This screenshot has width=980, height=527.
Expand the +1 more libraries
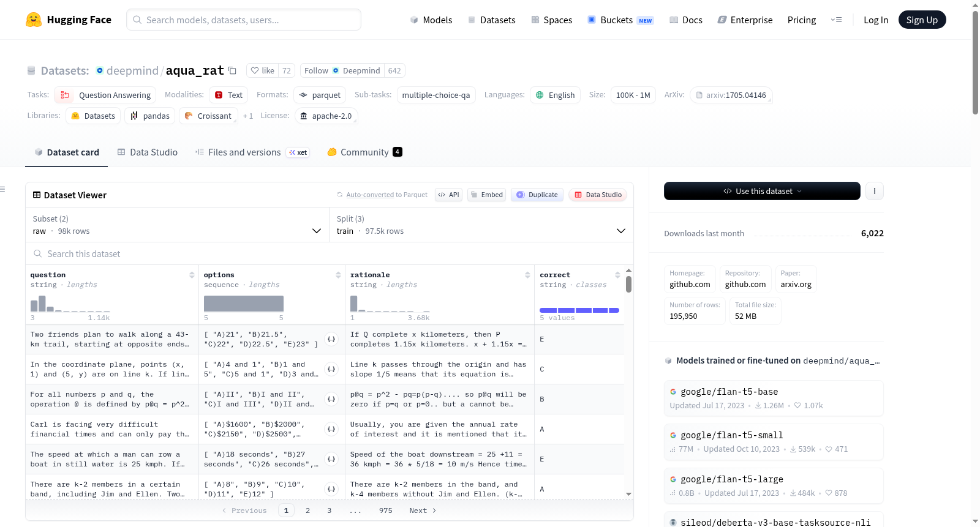[x=247, y=116]
